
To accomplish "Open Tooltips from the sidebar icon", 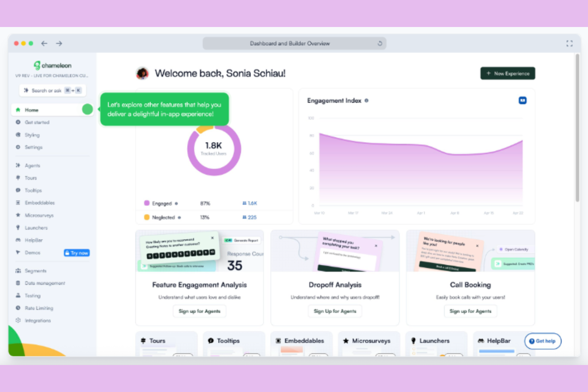I will (x=18, y=190).
